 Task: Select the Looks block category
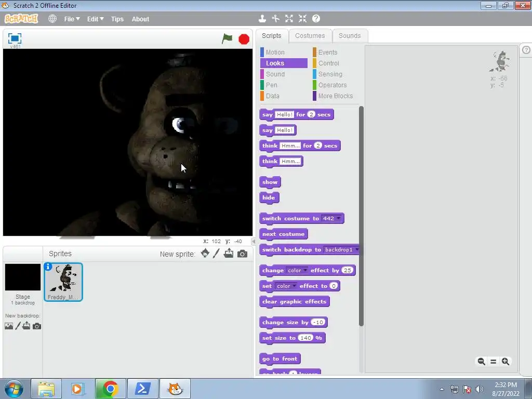[x=284, y=63]
